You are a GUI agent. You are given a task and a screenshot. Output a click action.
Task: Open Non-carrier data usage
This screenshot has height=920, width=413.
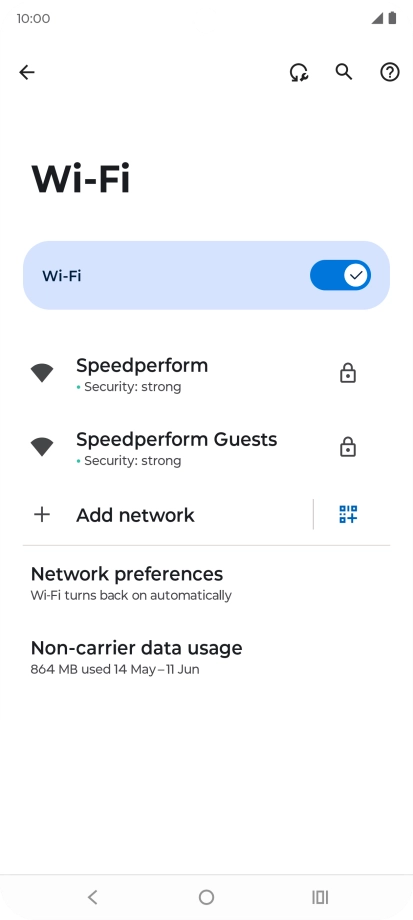tap(206, 657)
